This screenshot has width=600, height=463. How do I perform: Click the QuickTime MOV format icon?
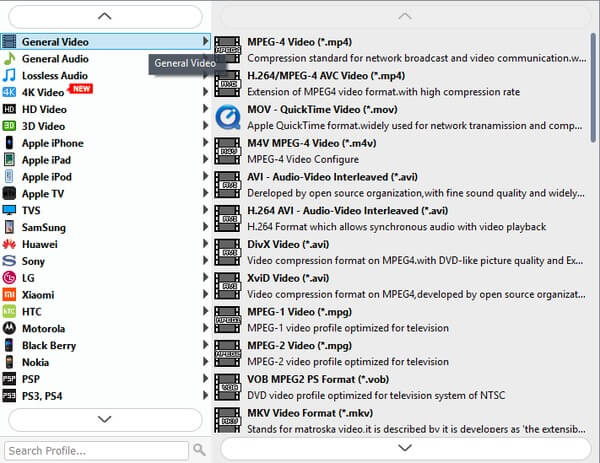click(x=228, y=117)
